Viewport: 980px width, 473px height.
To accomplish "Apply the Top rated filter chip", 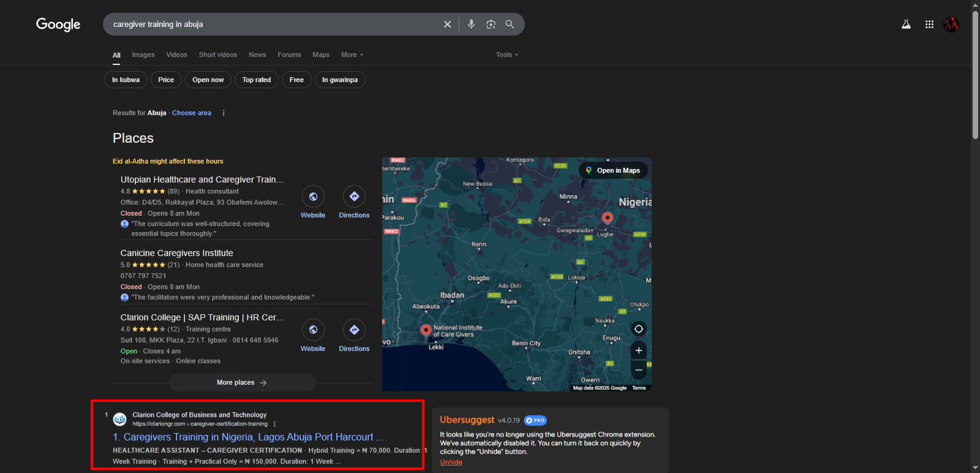I will tap(257, 80).
